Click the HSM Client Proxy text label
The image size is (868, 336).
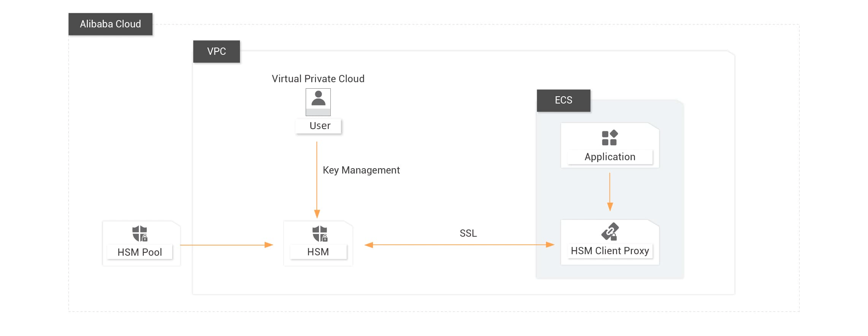point(610,251)
